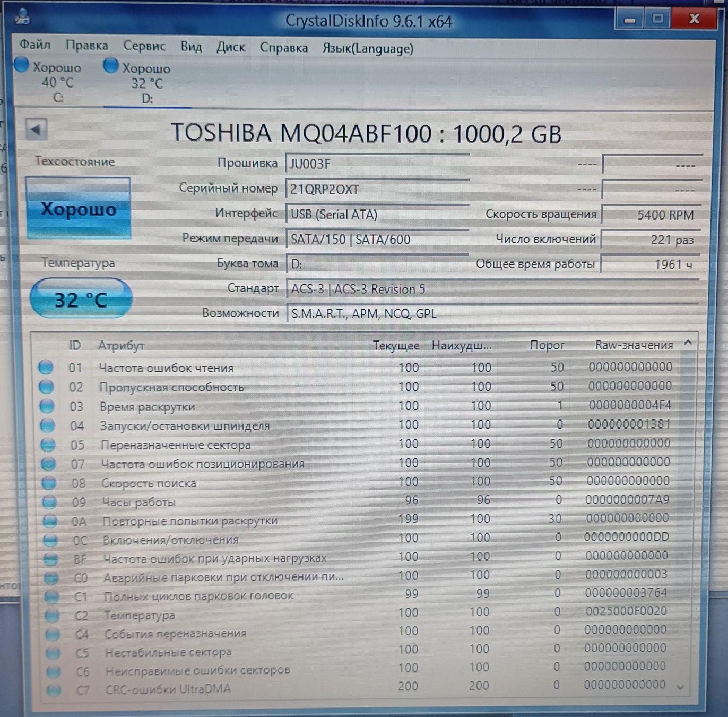Click the power on hours 1961 ч

[x=651, y=264]
